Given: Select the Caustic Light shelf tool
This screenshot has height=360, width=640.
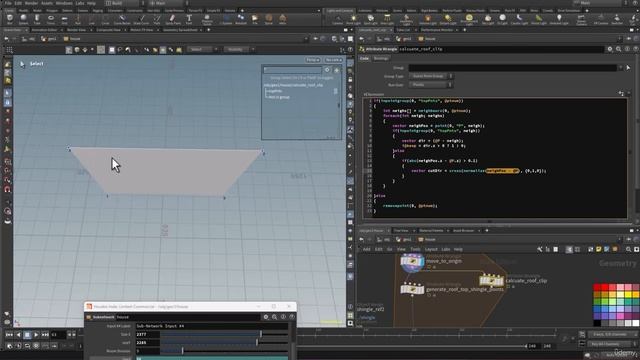Looking at the screenshot, I should [x=519, y=19].
